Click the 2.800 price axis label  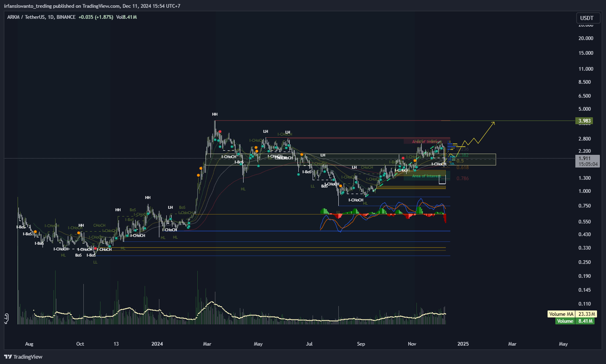point(585,138)
